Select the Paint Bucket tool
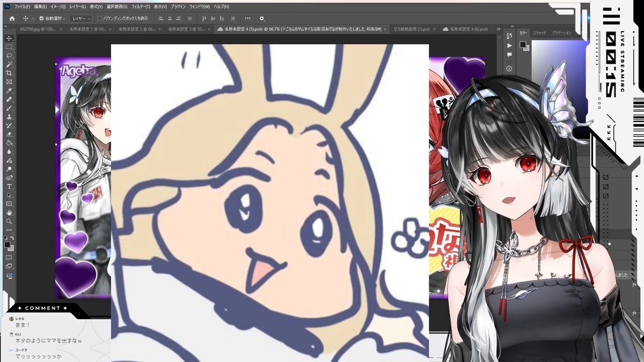Viewport: 644px width, 362px height. pos(9,143)
